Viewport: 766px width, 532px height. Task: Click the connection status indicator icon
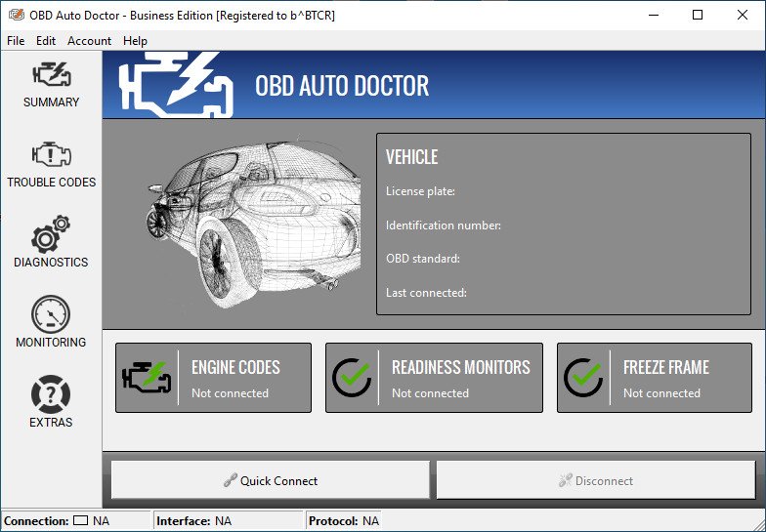coord(81,521)
